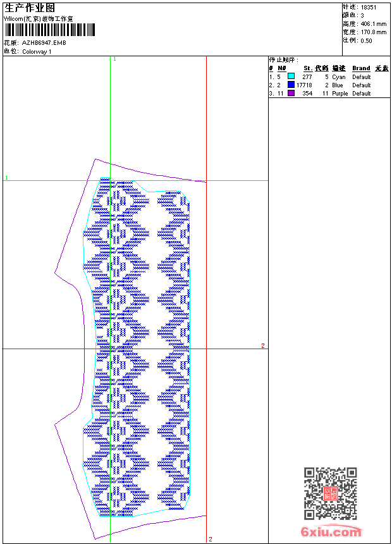392x544 pixels.
Task: Click the 'Purple' description text
Action: click(340, 94)
